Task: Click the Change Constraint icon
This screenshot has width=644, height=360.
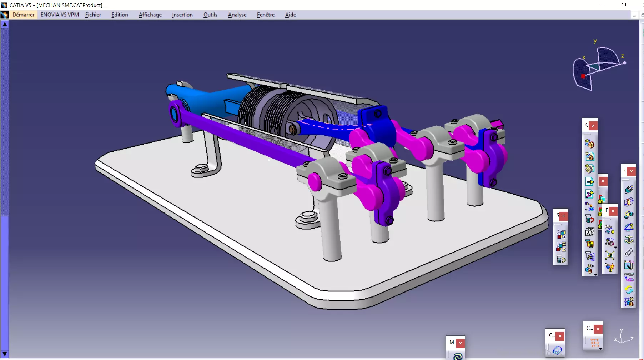Action: 629,290
